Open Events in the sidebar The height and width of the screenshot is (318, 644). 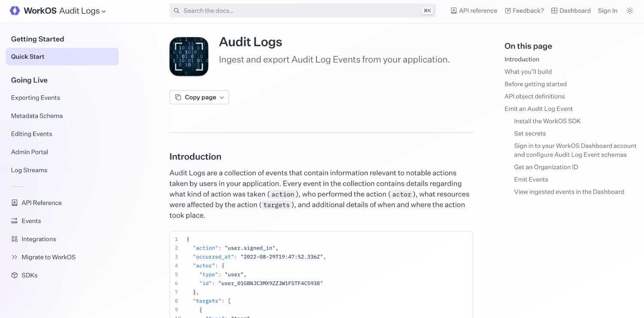click(31, 221)
